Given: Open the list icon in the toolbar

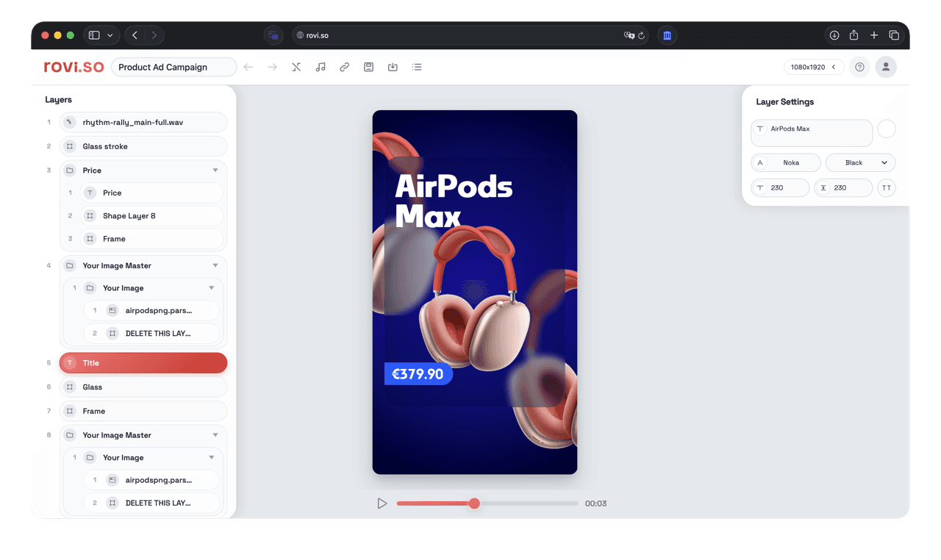Looking at the screenshot, I should pyautogui.click(x=417, y=67).
